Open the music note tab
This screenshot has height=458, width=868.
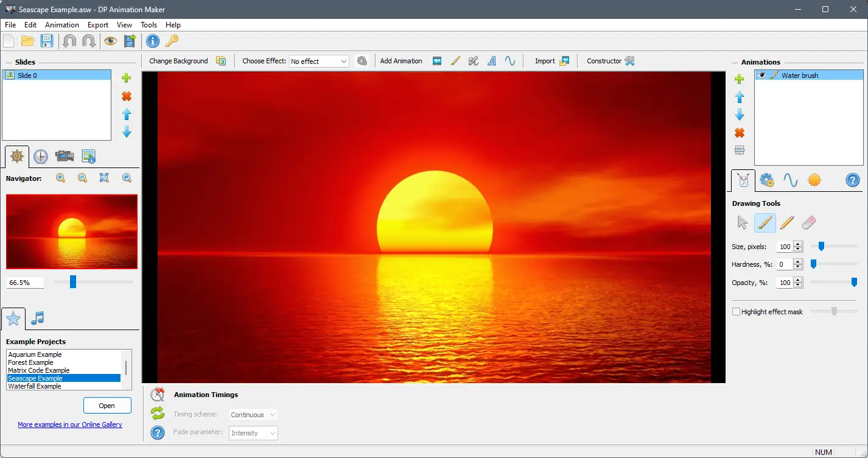click(x=38, y=318)
